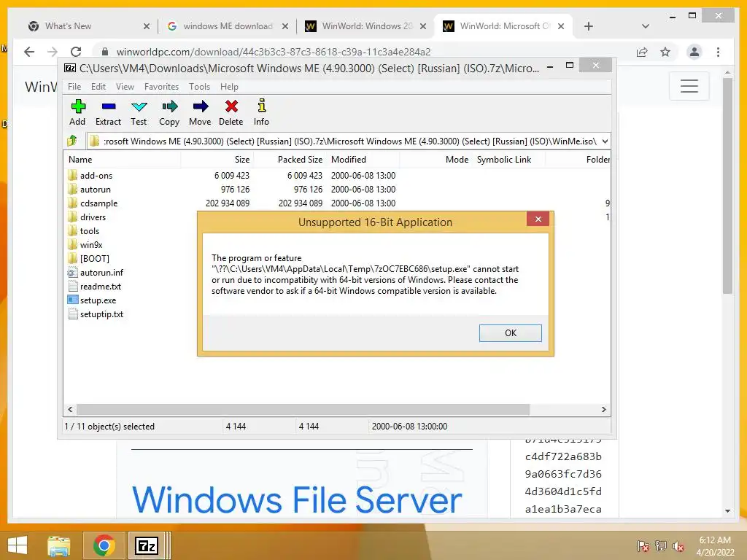
Task: Click the Windows File Server heading
Action: pos(297,499)
